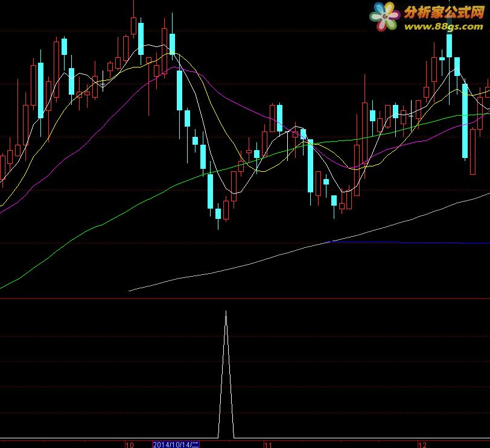Click the peak of the indicator spike
Image resolution: width=490 pixels, height=448 pixels.
click(226, 311)
